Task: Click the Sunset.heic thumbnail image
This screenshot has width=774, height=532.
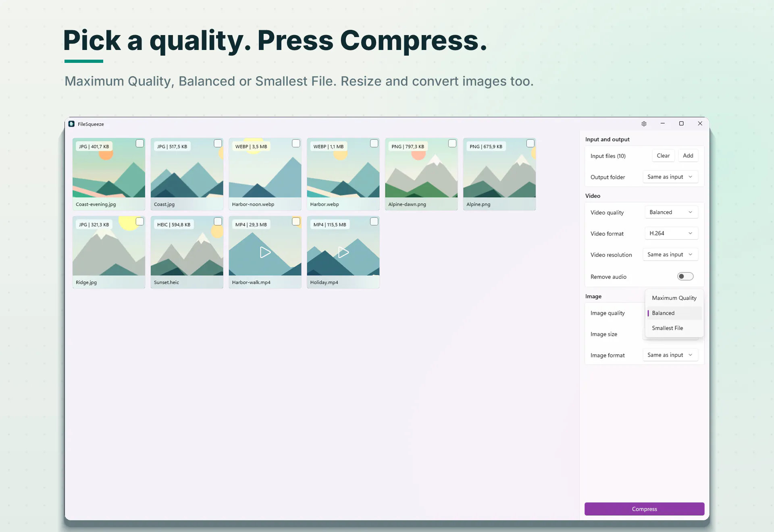Action: click(187, 252)
